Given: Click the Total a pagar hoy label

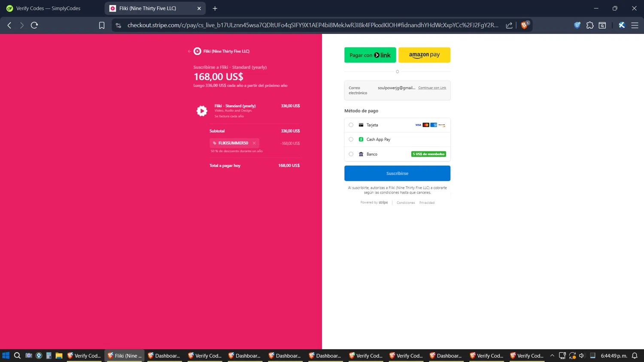Looking at the screenshot, I should tap(225, 166).
